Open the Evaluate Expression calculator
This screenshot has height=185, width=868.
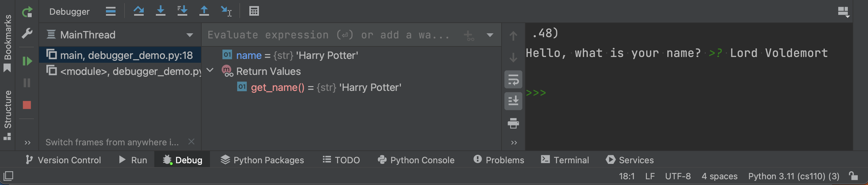(253, 11)
